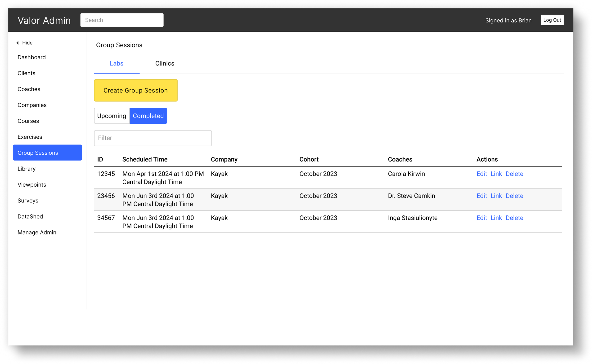Image resolution: width=592 pixels, height=364 pixels.
Task: Toggle to Upcoming sessions
Action: 112,116
